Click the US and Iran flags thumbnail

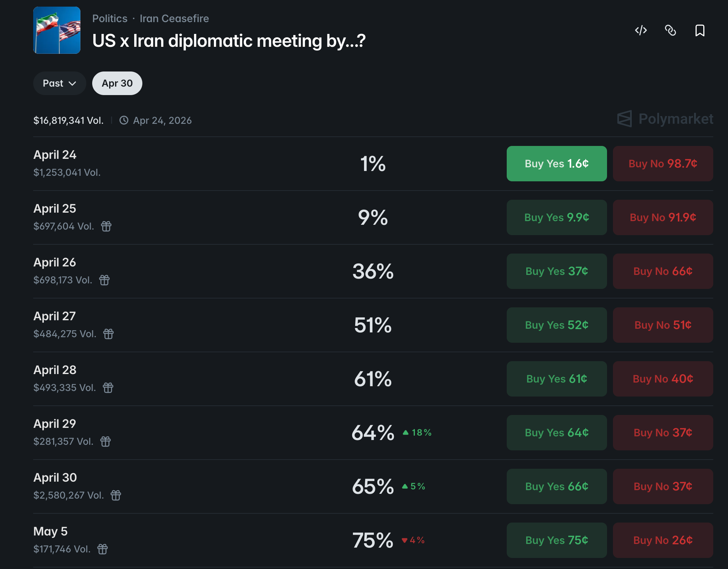tap(57, 30)
